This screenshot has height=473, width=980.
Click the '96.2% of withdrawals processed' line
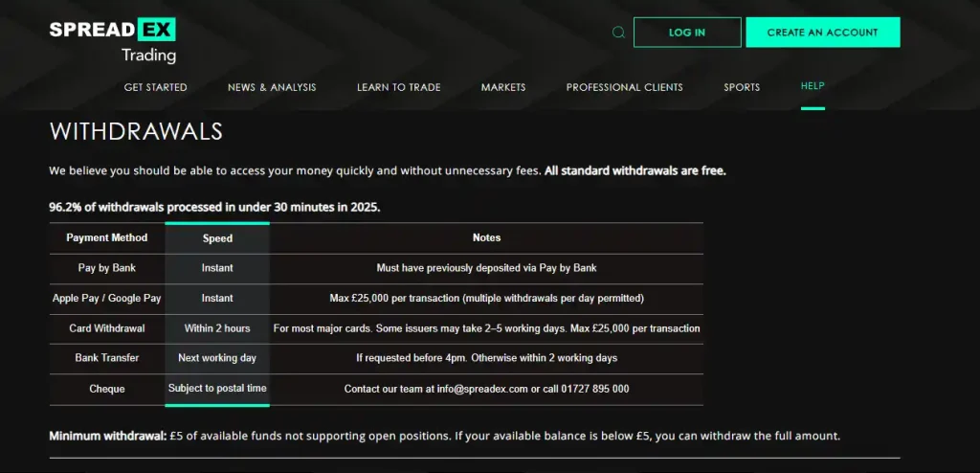click(214, 207)
